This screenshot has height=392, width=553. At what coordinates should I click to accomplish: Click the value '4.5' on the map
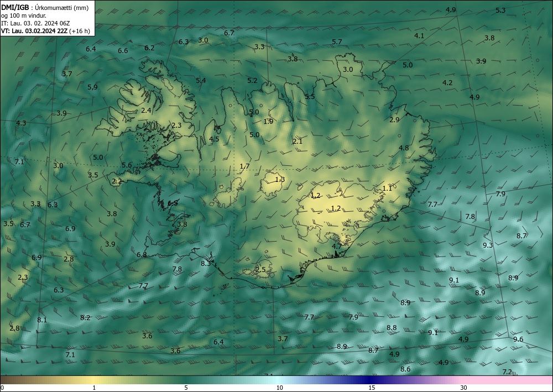pos(214,139)
